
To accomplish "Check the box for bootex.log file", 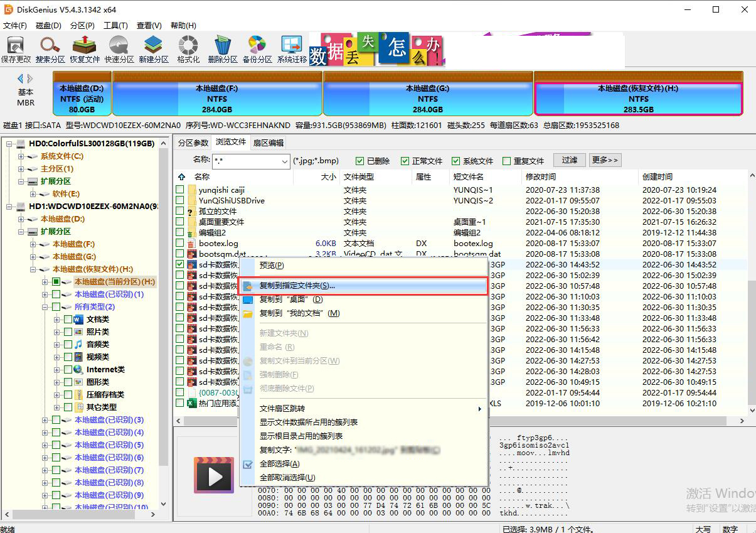I will (180, 243).
